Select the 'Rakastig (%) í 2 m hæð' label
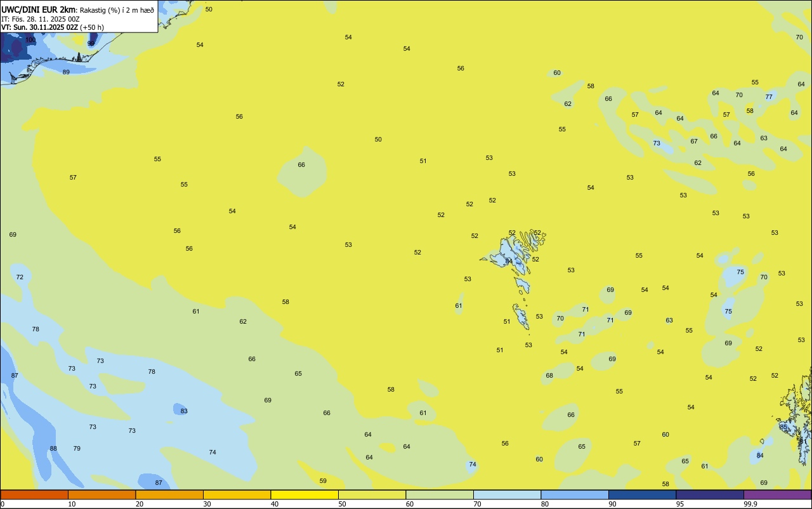This screenshot has width=812, height=509. click(117, 10)
